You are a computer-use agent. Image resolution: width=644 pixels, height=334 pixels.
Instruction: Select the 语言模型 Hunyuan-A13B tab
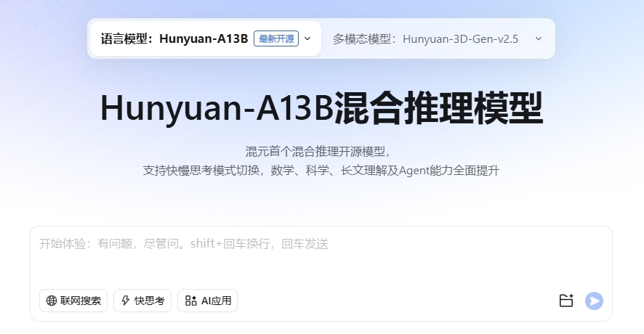click(206, 38)
